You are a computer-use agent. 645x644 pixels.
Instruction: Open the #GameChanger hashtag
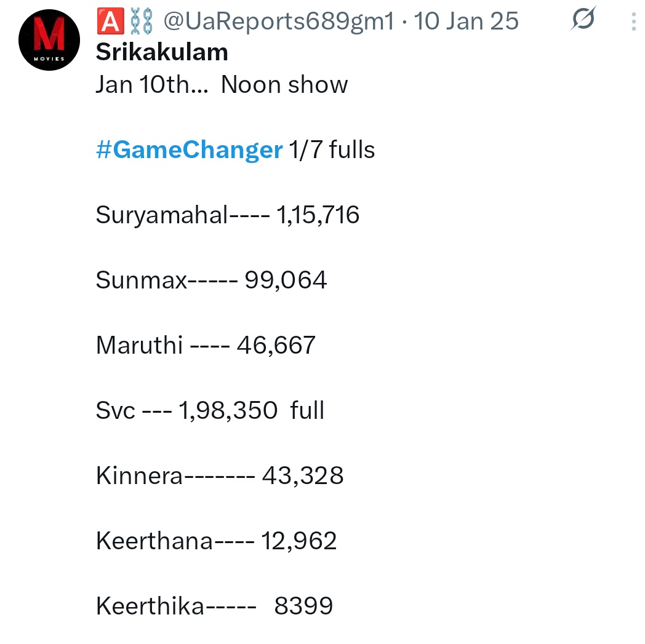click(189, 149)
